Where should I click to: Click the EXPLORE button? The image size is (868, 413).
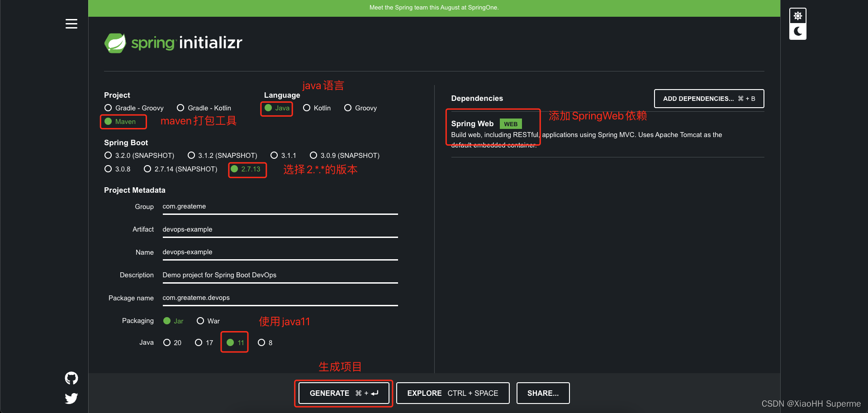pyautogui.click(x=453, y=394)
